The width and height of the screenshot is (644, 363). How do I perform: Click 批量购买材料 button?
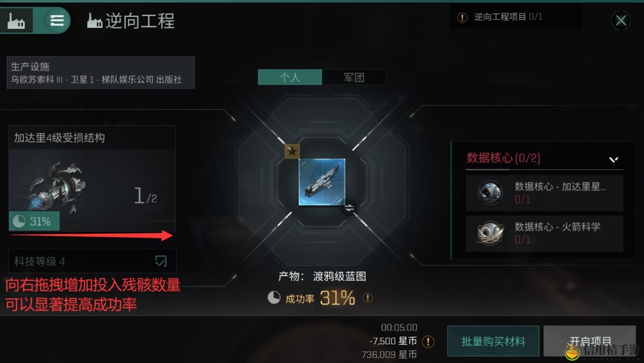tap(493, 341)
